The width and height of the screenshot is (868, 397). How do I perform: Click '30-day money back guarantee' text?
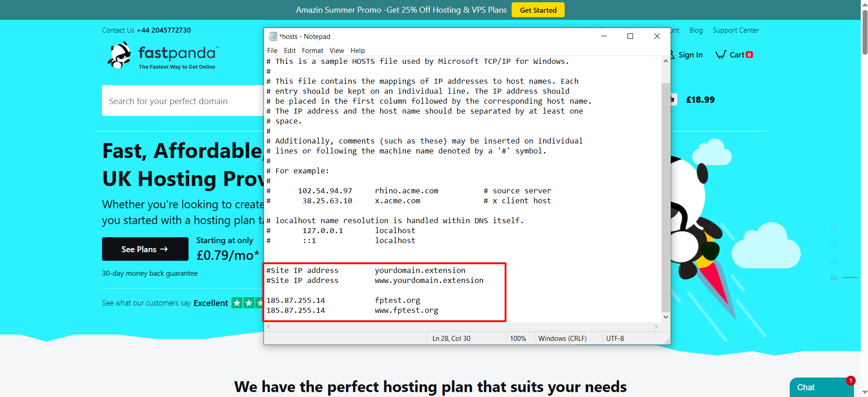[150, 273]
